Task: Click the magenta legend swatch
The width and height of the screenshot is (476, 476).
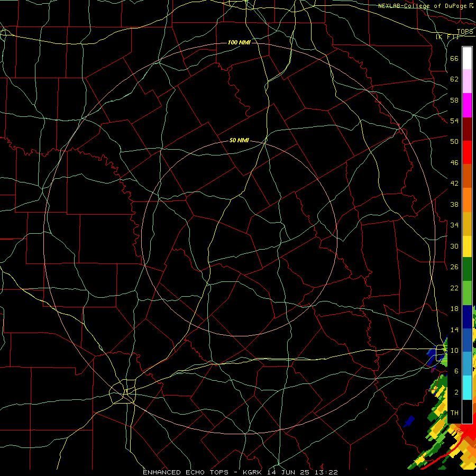Action: coord(467,105)
